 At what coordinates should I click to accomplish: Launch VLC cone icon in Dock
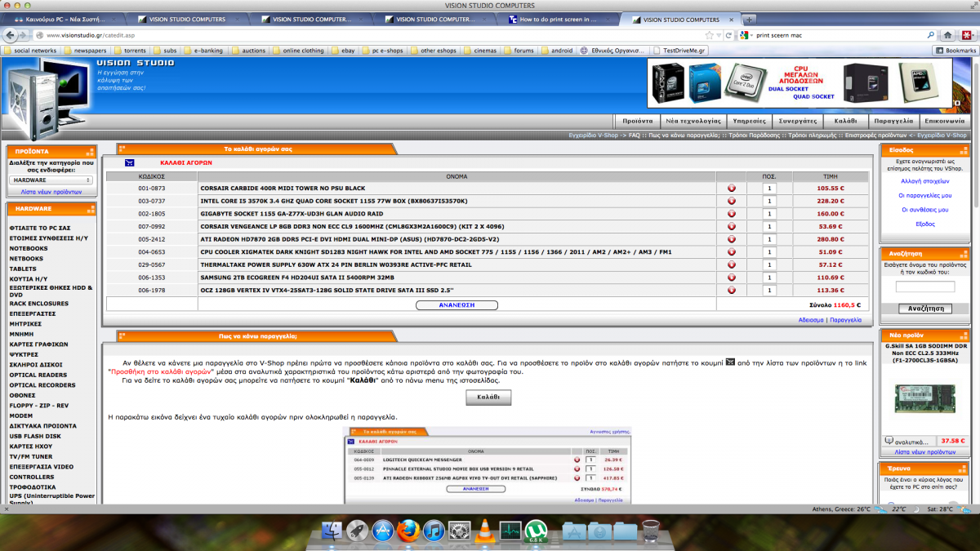coord(484,532)
